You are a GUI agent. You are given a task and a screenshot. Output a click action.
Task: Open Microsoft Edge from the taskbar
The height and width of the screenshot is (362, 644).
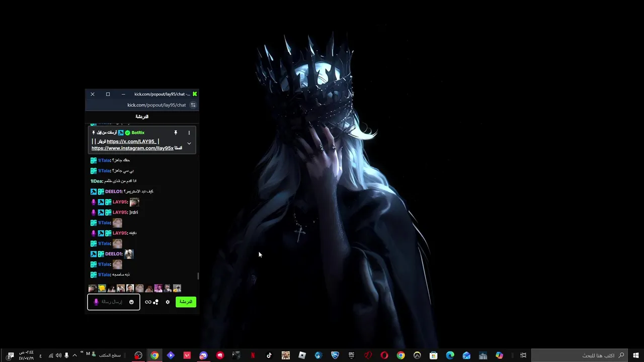coord(450,355)
